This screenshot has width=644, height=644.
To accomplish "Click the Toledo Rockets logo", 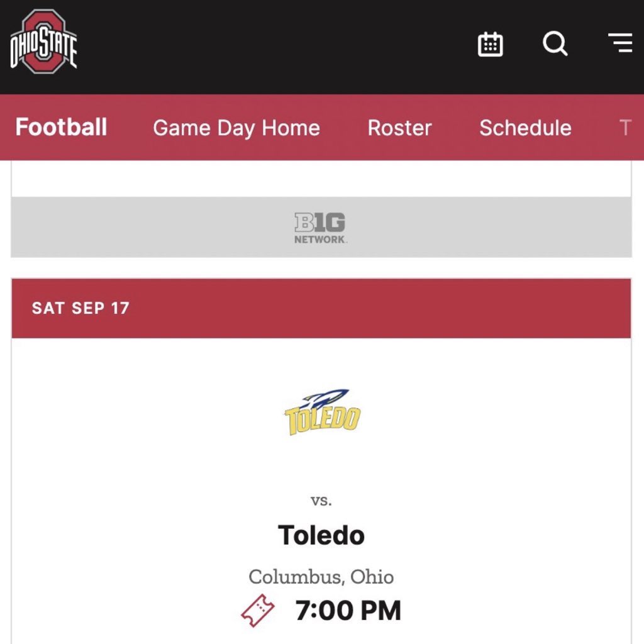I will click(x=323, y=412).
